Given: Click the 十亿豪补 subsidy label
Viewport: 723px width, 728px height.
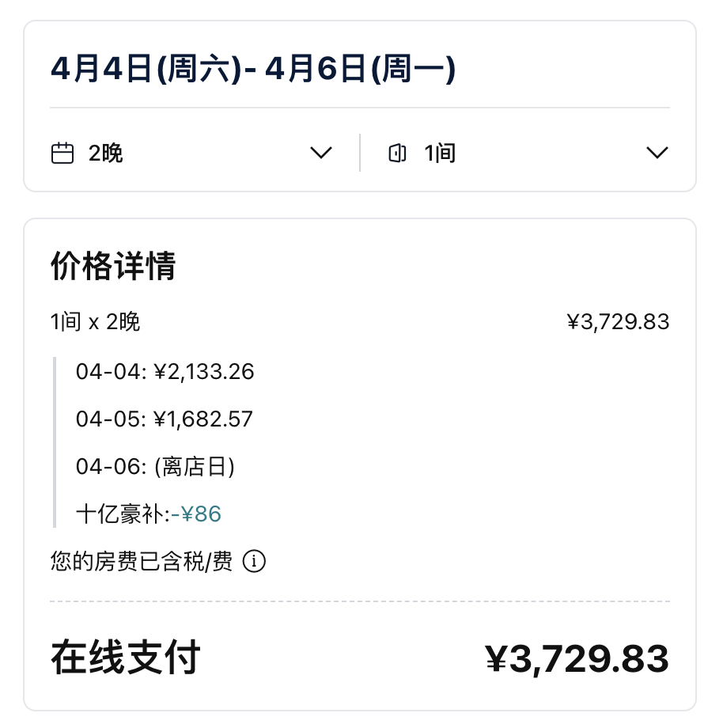Looking at the screenshot, I should [x=122, y=514].
